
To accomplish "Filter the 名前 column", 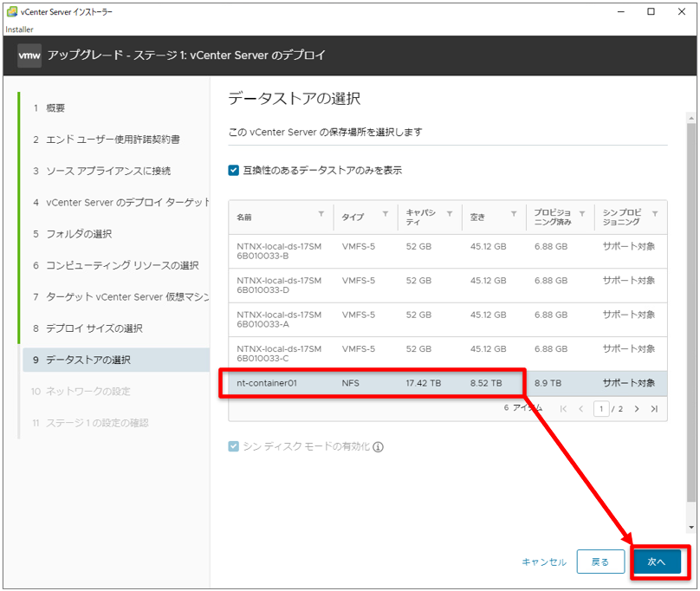I will [x=321, y=214].
